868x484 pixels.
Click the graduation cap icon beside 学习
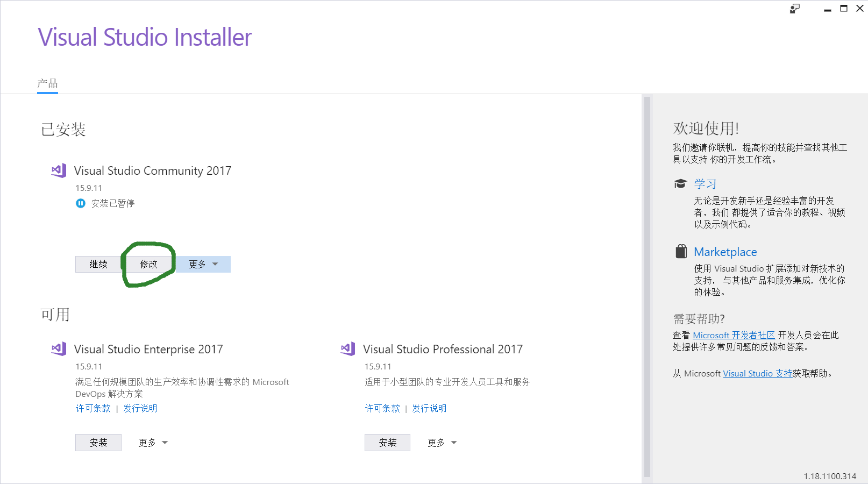point(680,183)
